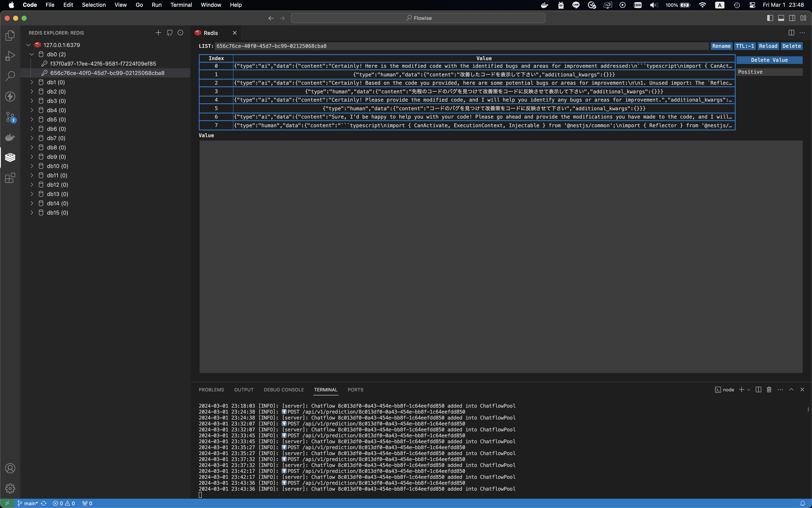Image resolution: width=812 pixels, height=508 pixels.
Task: Click the circle icon in Redis Explorer header
Action: 181,33
